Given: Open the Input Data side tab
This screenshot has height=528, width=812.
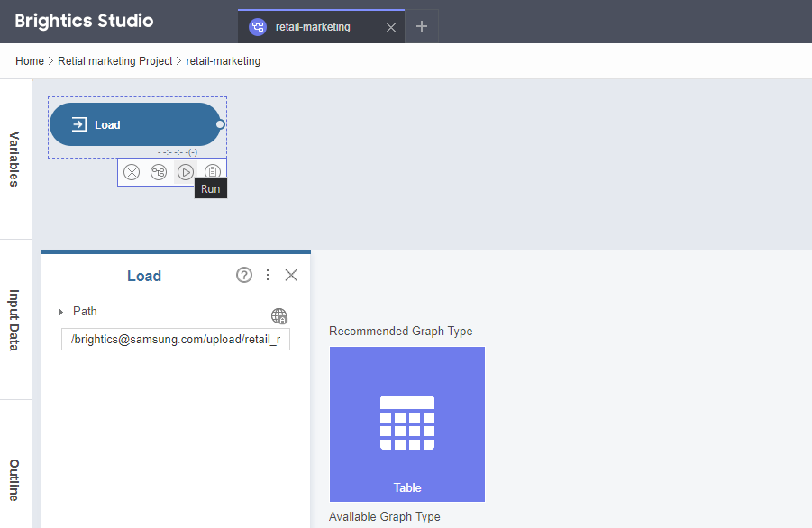Looking at the screenshot, I should point(14,320).
